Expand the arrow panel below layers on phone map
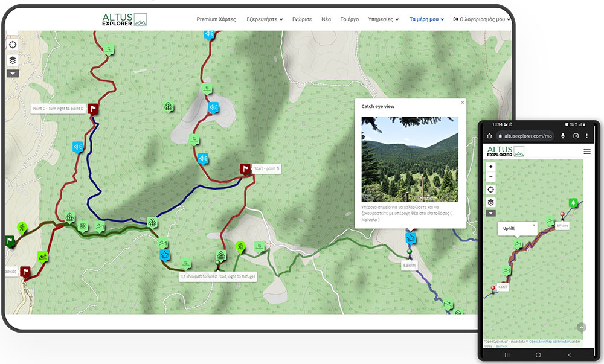Screen dimensions: 604x364 click(490, 213)
